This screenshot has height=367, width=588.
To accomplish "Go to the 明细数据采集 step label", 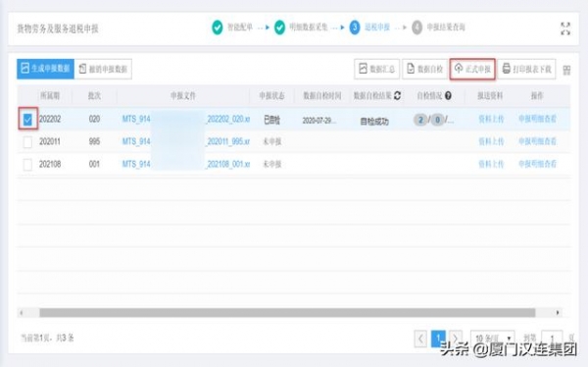I will point(309,27).
